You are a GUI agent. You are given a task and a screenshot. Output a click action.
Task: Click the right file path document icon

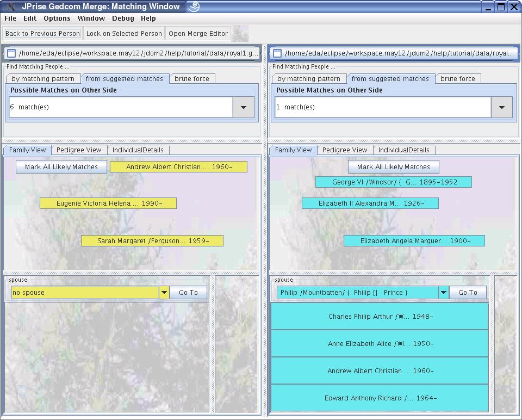pos(277,53)
